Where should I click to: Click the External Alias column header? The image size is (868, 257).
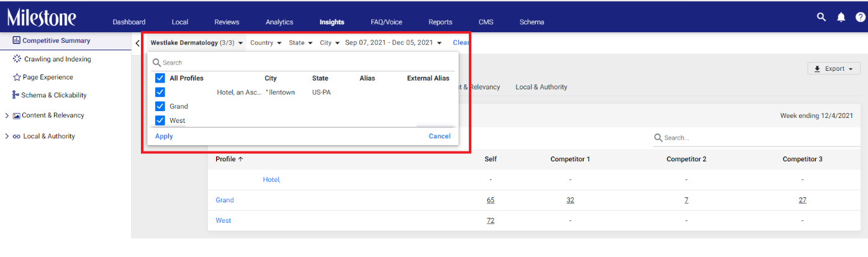[x=428, y=78]
